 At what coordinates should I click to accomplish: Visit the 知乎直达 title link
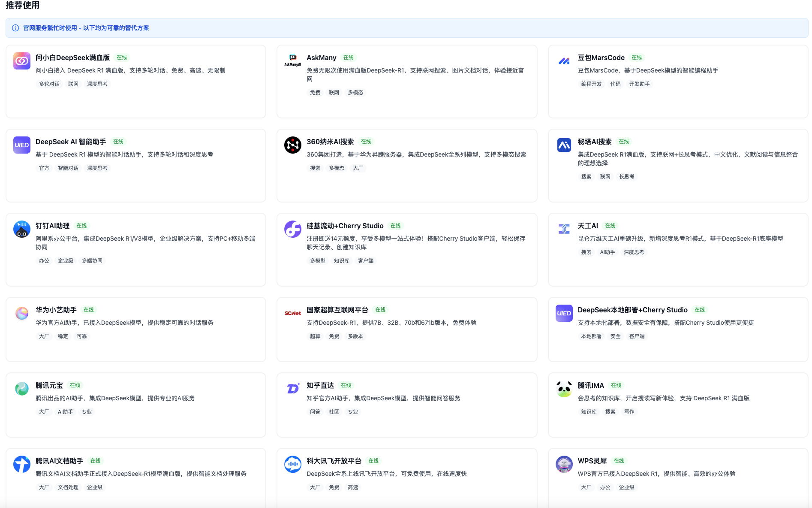click(x=320, y=385)
